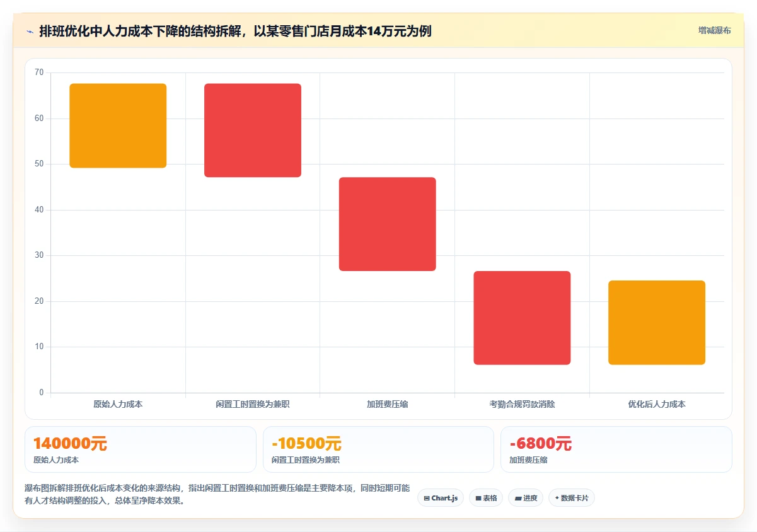Click y-axis tick value 50

tap(39, 164)
